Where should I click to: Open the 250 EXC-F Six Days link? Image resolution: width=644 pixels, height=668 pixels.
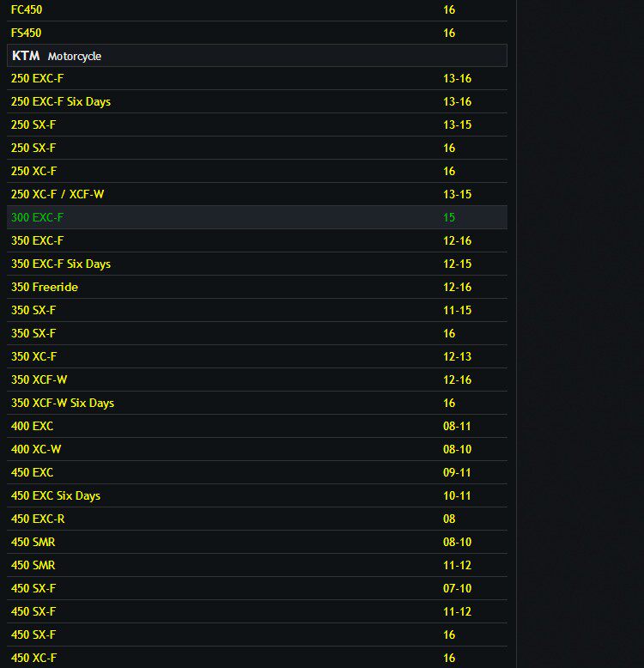(x=60, y=101)
